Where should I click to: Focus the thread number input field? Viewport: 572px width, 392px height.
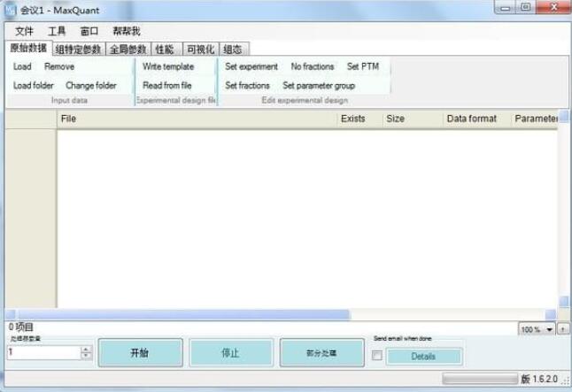[x=43, y=352]
